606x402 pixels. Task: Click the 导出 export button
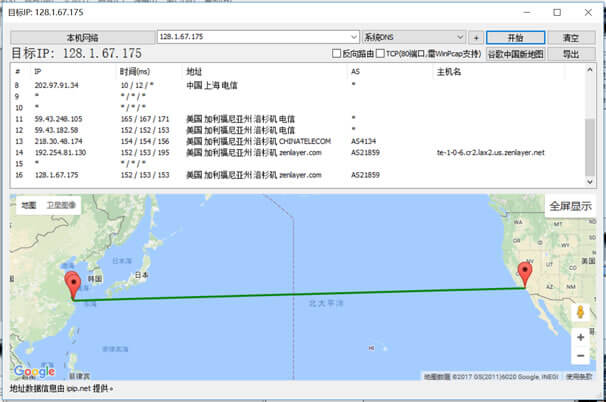(571, 54)
